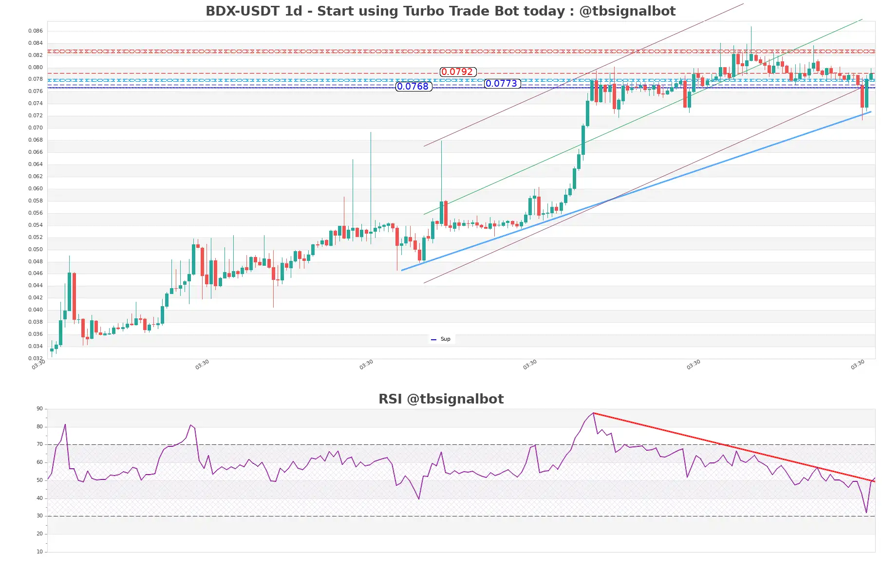Click the RSI axis label 40

click(x=39, y=498)
